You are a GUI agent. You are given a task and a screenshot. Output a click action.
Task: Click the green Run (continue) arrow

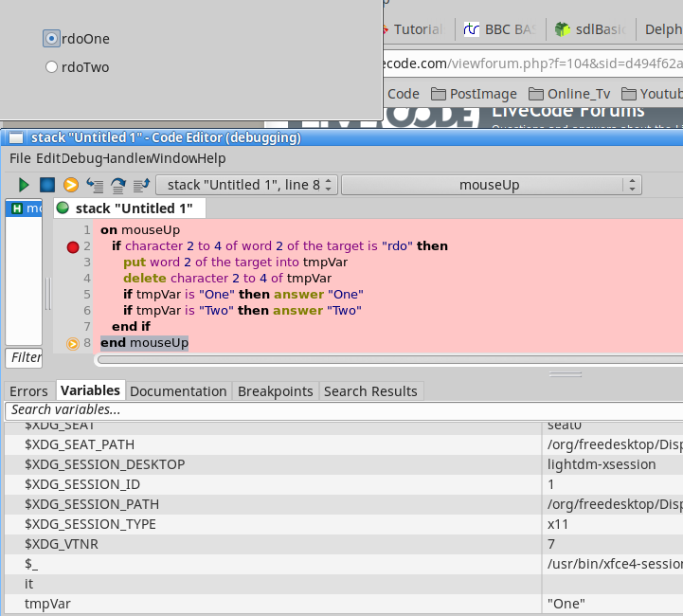25,185
